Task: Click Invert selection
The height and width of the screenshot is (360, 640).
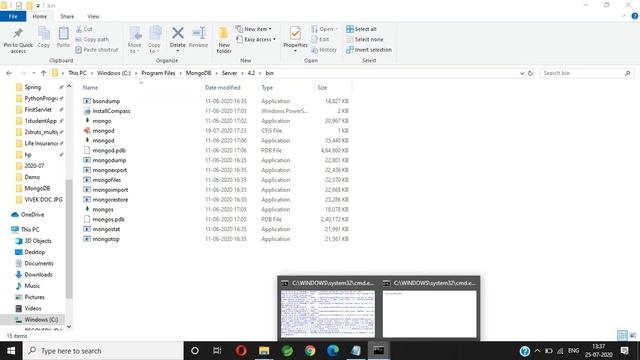Action: pos(369,49)
